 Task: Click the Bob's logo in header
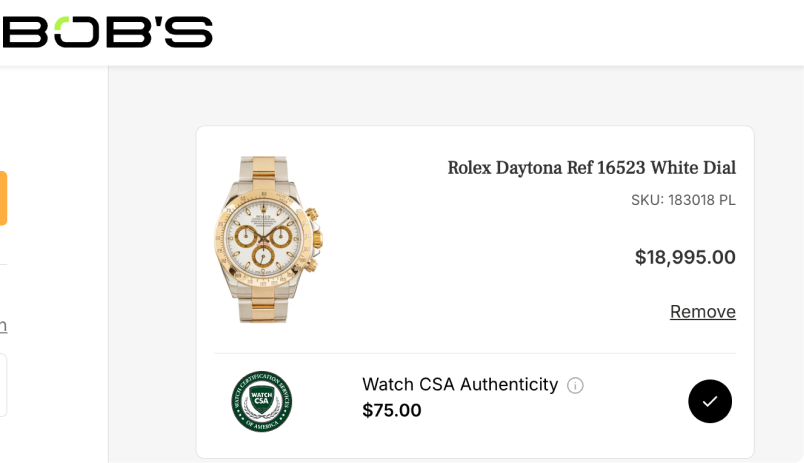[107, 32]
